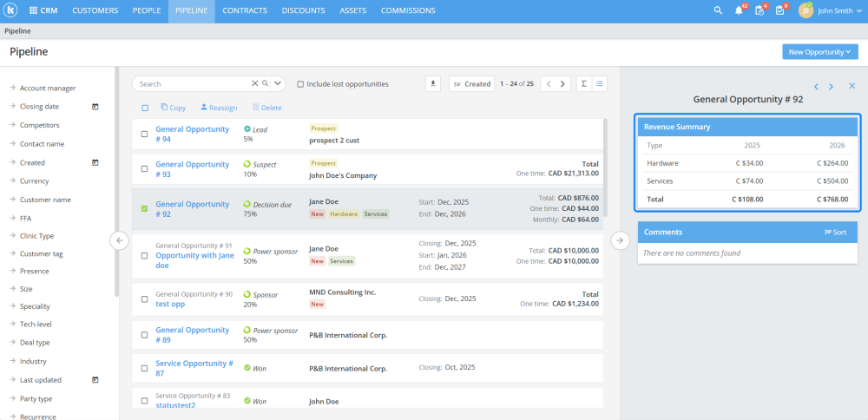Viewport: 868px width, 420px height.
Task: Click the Copy action
Action: click(174, 108)
